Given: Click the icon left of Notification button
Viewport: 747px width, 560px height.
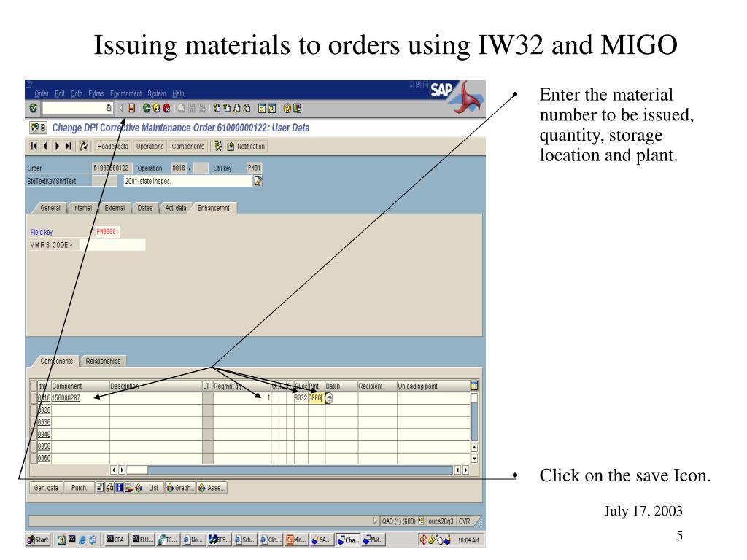Looking at the screenshot, I should 218,146.
